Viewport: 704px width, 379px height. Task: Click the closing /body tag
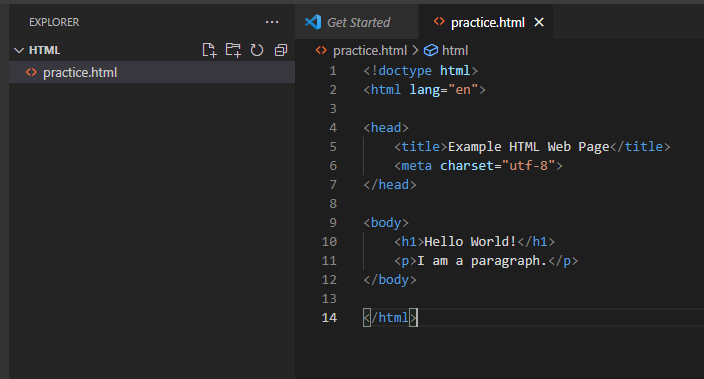coord(390,279)
